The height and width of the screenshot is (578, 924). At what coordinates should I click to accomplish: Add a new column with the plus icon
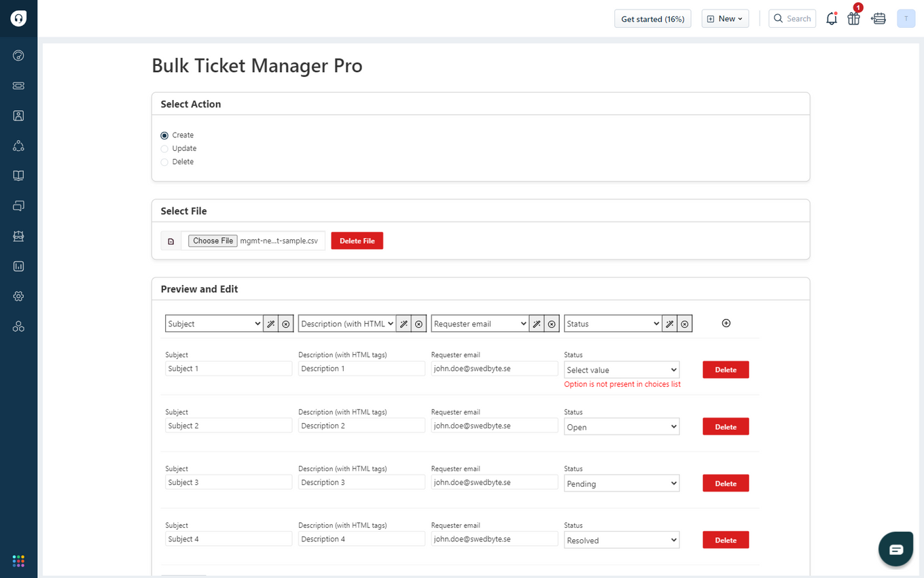coord(726,323)
